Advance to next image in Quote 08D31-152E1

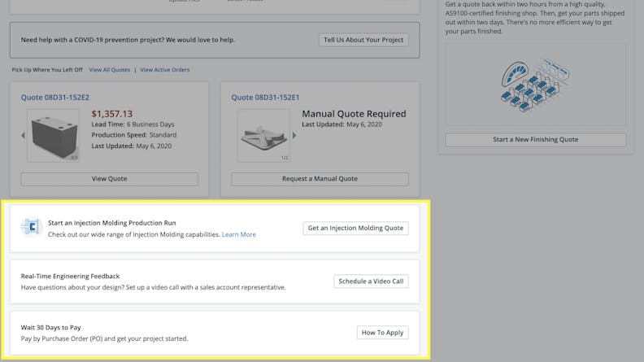pos(294,136)
